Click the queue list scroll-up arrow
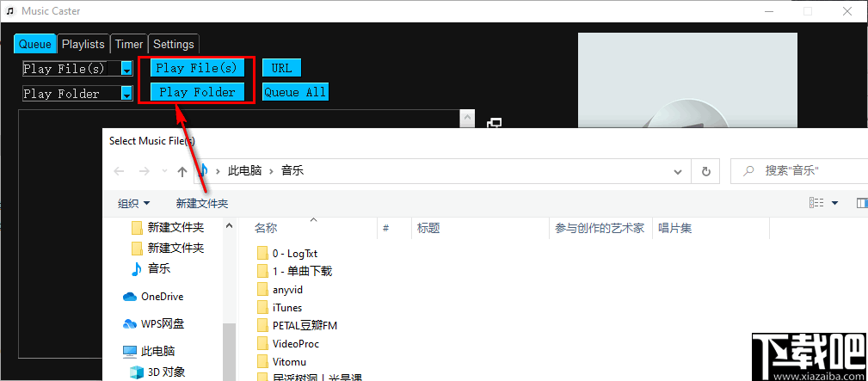The height and width of the screenshot is (381, 868). (x=468, y=118)
